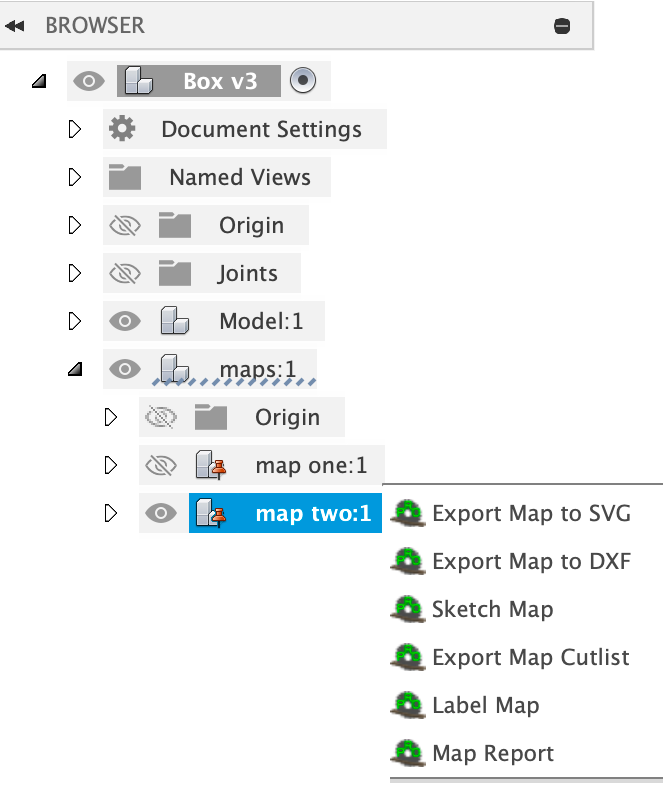Click the Named Views folder icon
This screenshot has height=788, width=663.
pyautogui.click(x=125, y=177)
